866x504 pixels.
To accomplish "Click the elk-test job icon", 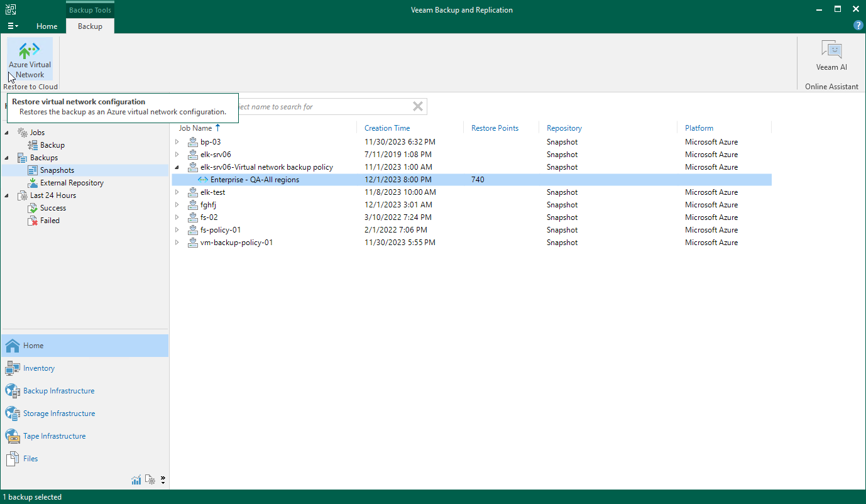I will 193,192.
